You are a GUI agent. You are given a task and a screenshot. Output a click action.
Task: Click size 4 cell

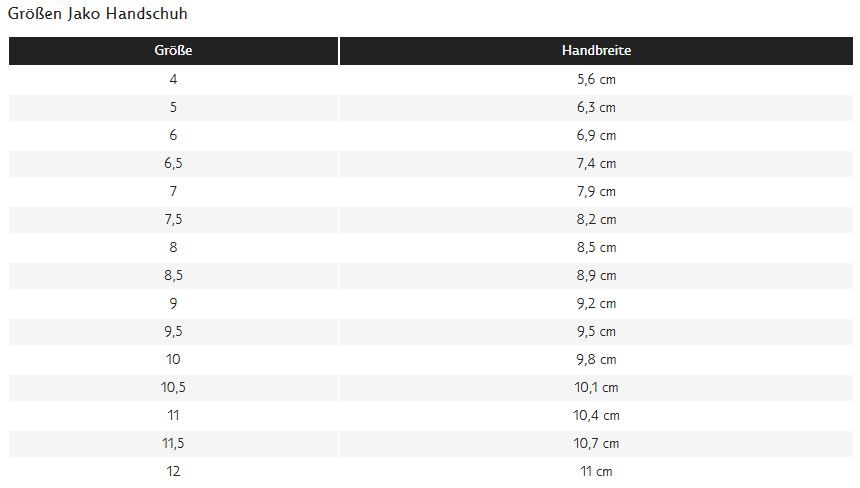[x=173, y=80]
